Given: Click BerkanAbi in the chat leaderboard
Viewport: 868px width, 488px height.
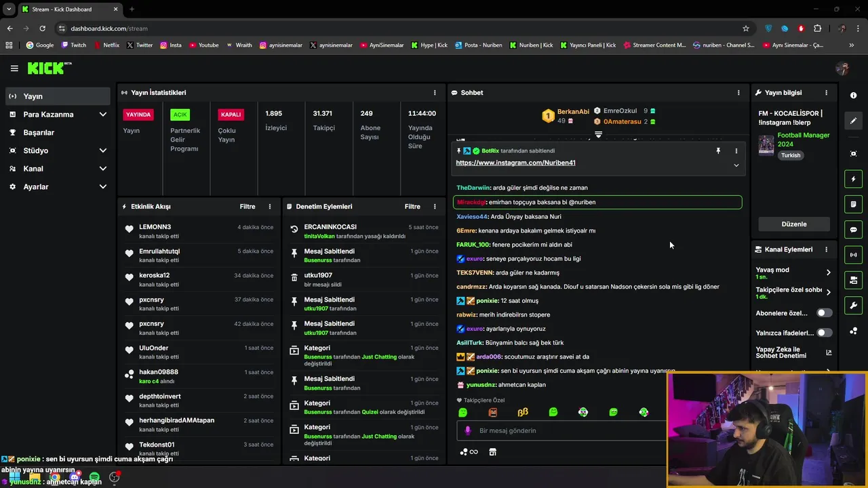Looking at the screenshot, I should 573,112.
